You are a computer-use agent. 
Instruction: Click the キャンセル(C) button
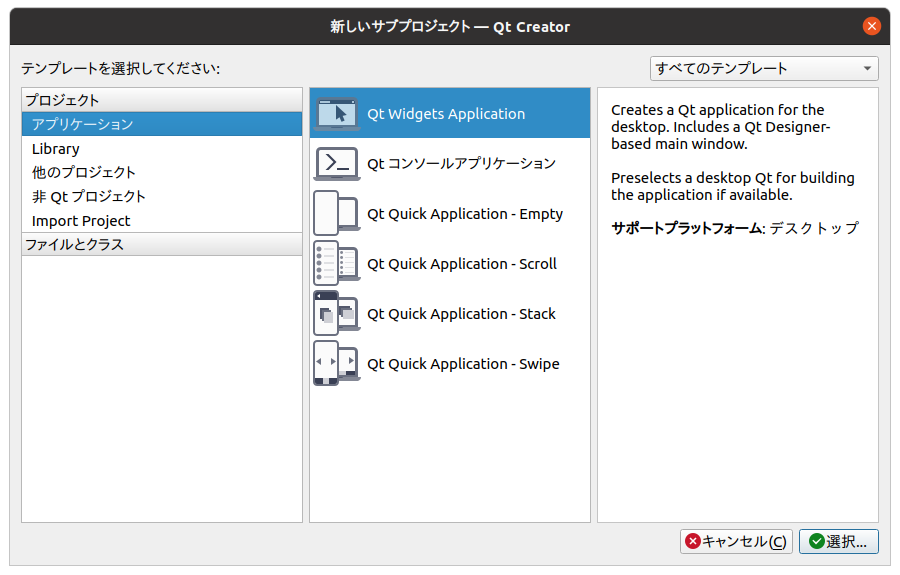coord(736,541)
